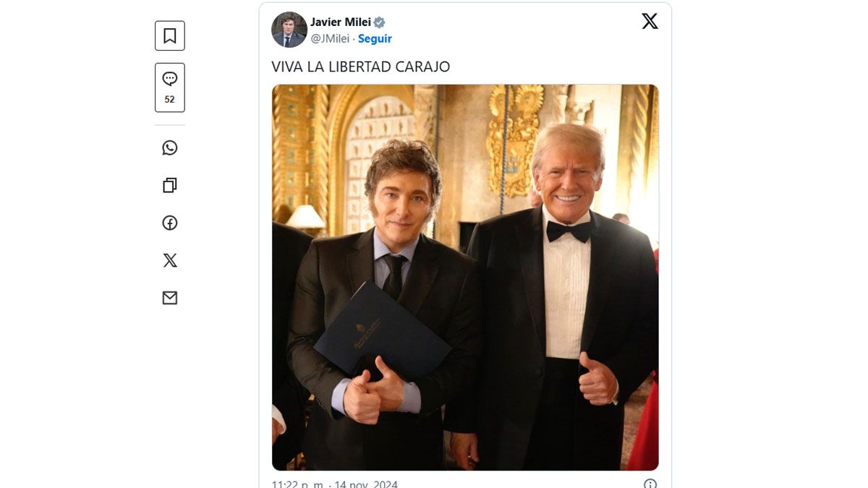Open the Javier Milei display name
The image size is (868, 488).
(340, 22)
